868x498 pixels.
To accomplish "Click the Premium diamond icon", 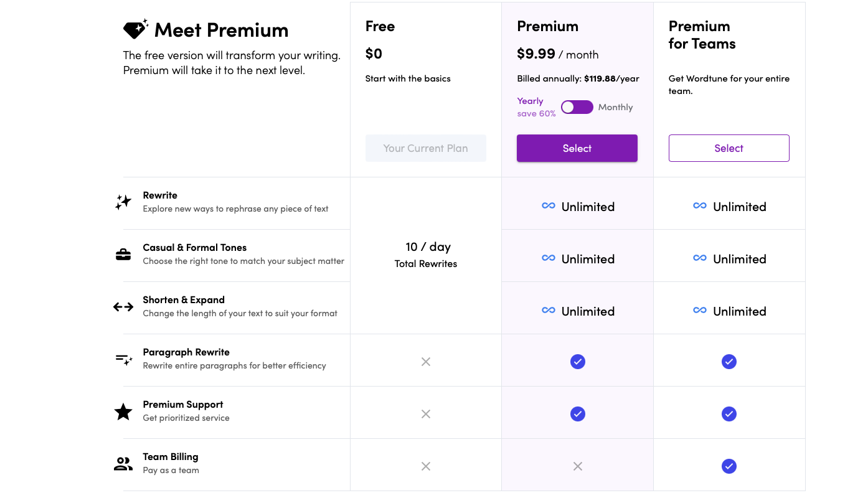I will (135, 29).
